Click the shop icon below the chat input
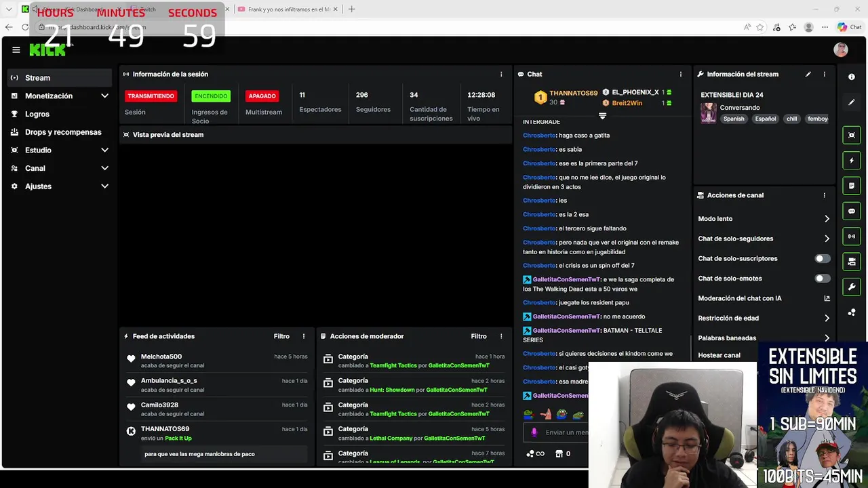868x488 pixels. (x=559, y=454)
